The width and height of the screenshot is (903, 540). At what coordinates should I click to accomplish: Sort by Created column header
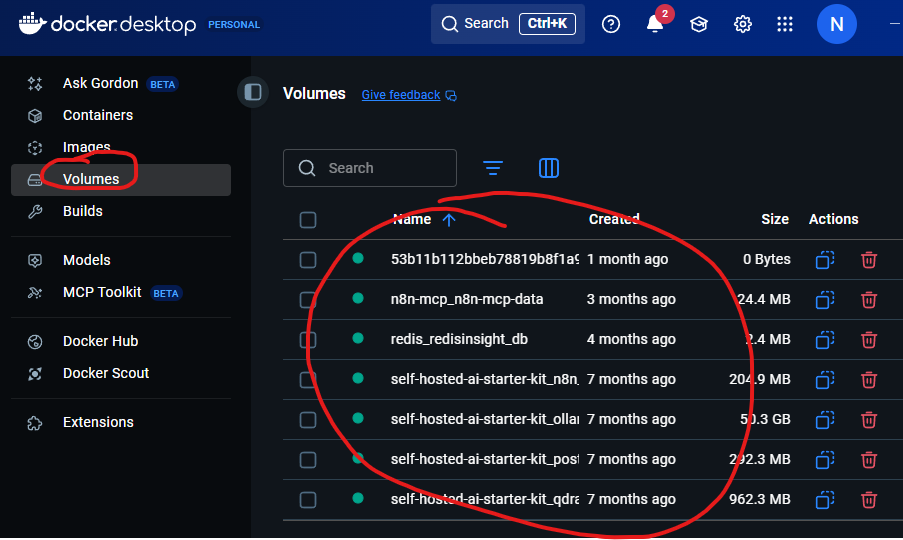coord(614,219)
